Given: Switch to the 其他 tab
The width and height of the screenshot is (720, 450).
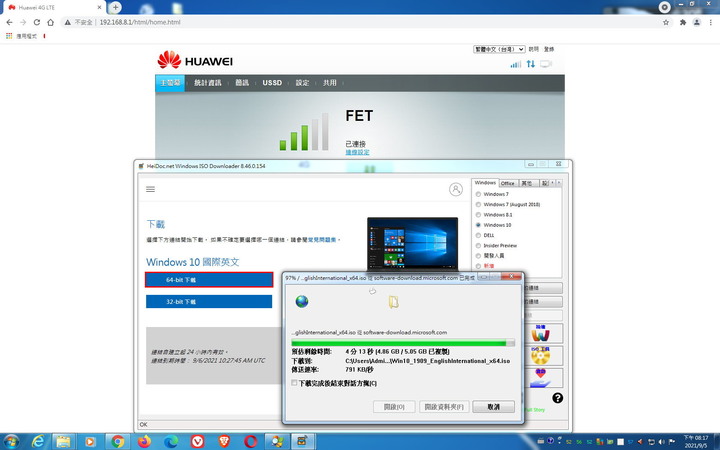Looking at the screenshot, I should [528, 183].
